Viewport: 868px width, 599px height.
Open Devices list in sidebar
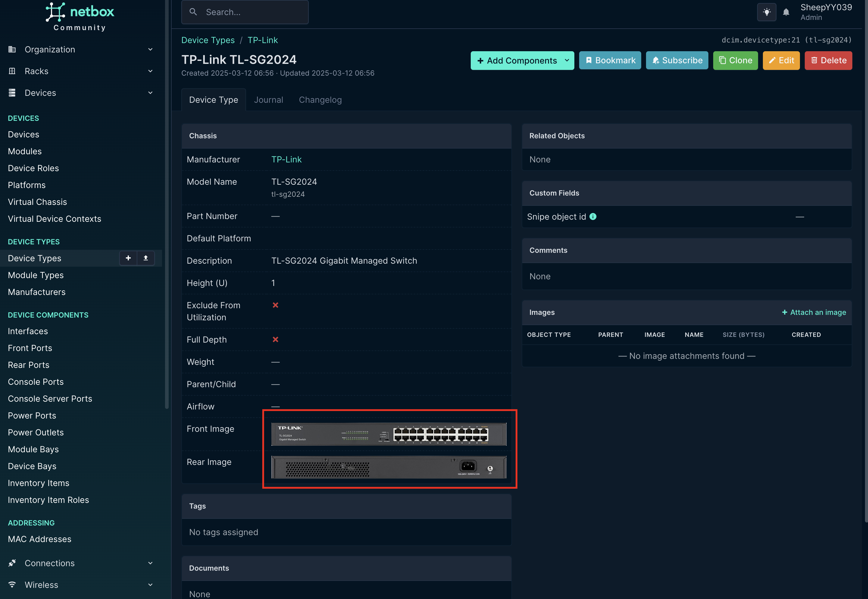(x=23, y=134)
